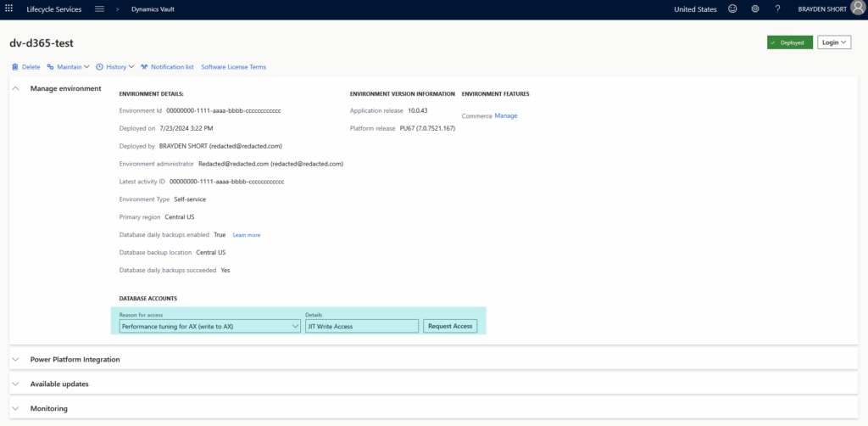868x426 pixels.
Task: Click the Environment administrator email value
Action: coord(271,164)
